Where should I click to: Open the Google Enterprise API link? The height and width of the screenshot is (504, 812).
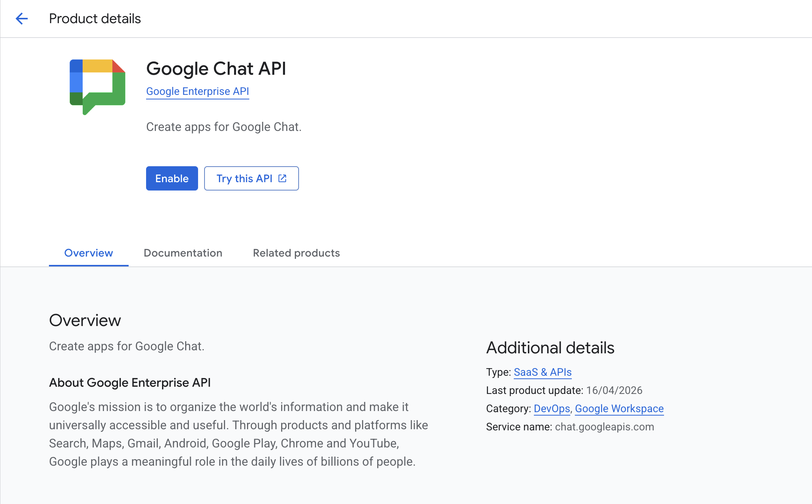(x=197, y=91)
